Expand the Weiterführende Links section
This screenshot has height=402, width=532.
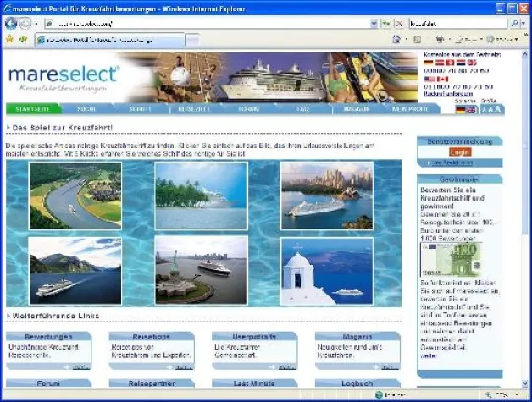[x=8, y=317]
